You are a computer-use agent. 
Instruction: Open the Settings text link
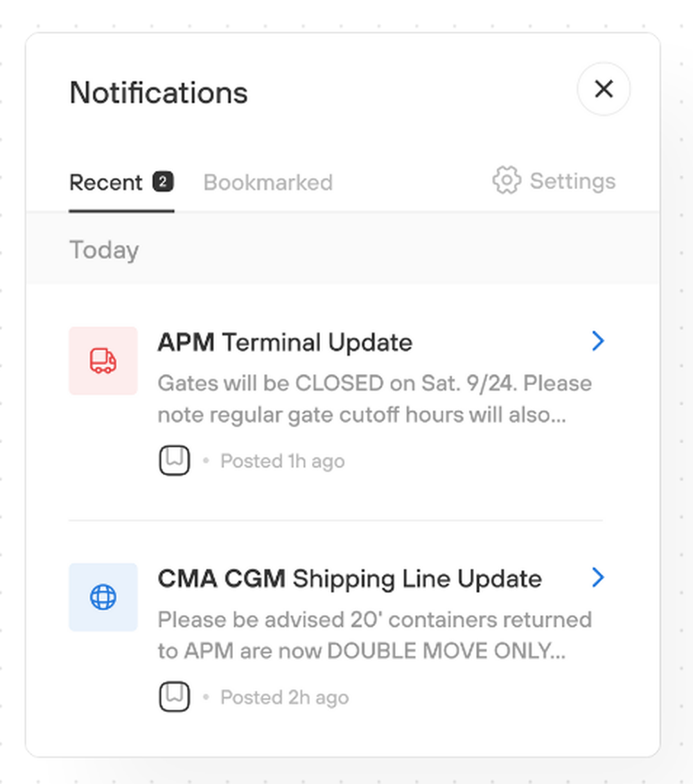coord(572,181)
